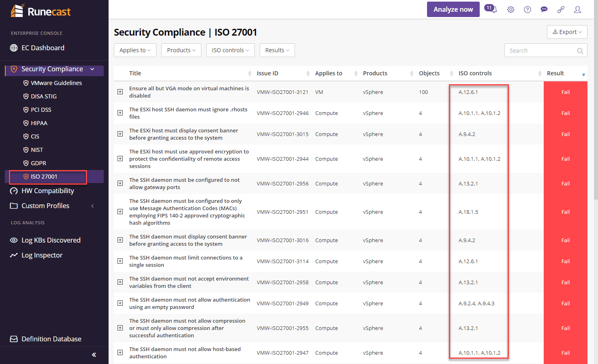Image resolution: width=598 pixels, height=364 pixels.
Task: Click 'A.9.2.4, A.9.4.3' ISO control cell
Action: [476, 303]
